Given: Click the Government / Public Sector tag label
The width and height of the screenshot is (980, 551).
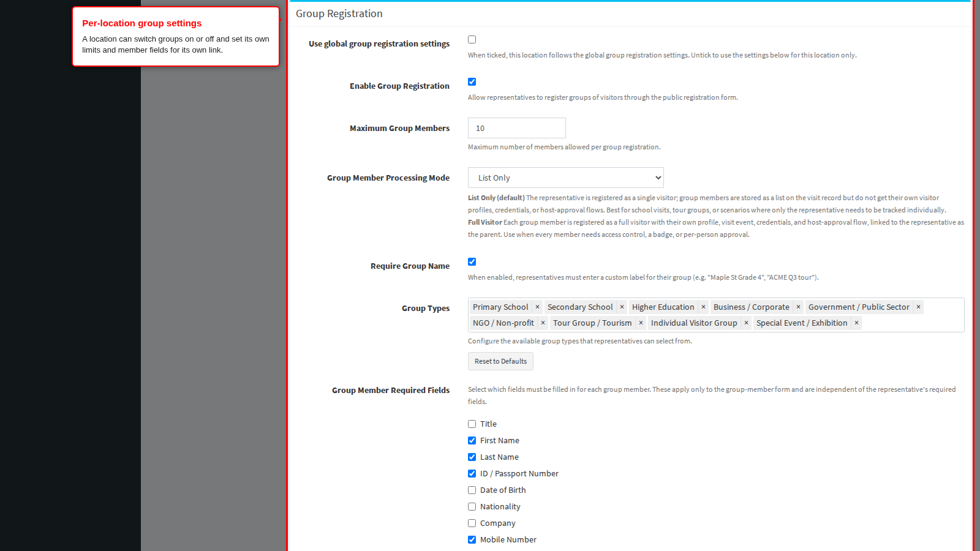Looking at the screenshot, I should [859, 307].
